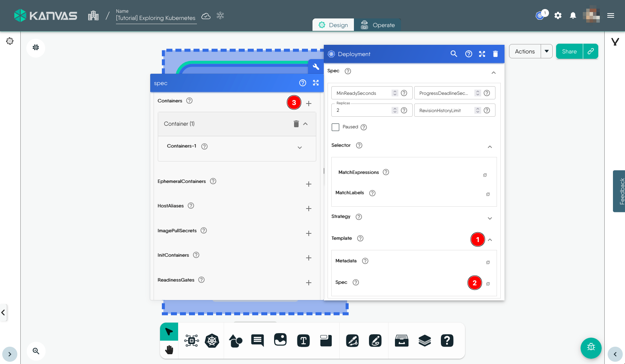625x364 pixels.
Task: Add a new container with plus icon
Action: pyautogui.click(x=309, y=104)
